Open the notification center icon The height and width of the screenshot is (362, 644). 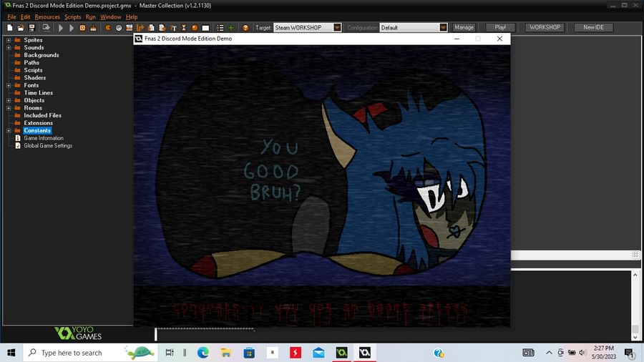629,353
